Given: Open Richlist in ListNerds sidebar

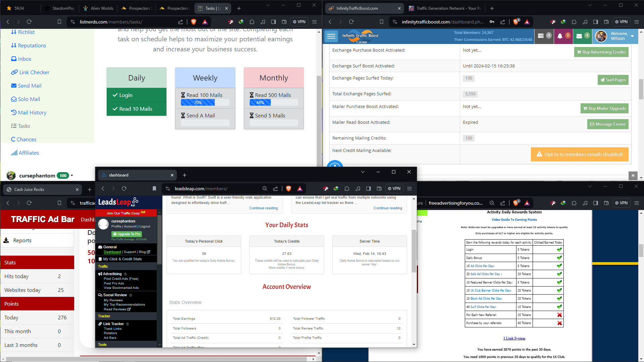Looking at the screenshot, I should (23, 32).
